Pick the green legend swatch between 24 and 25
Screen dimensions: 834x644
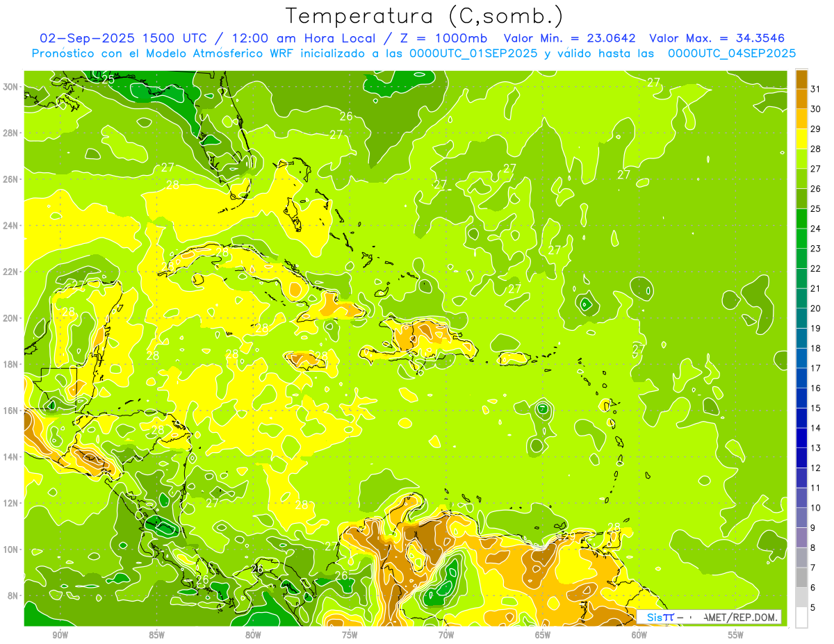(801, 218)
